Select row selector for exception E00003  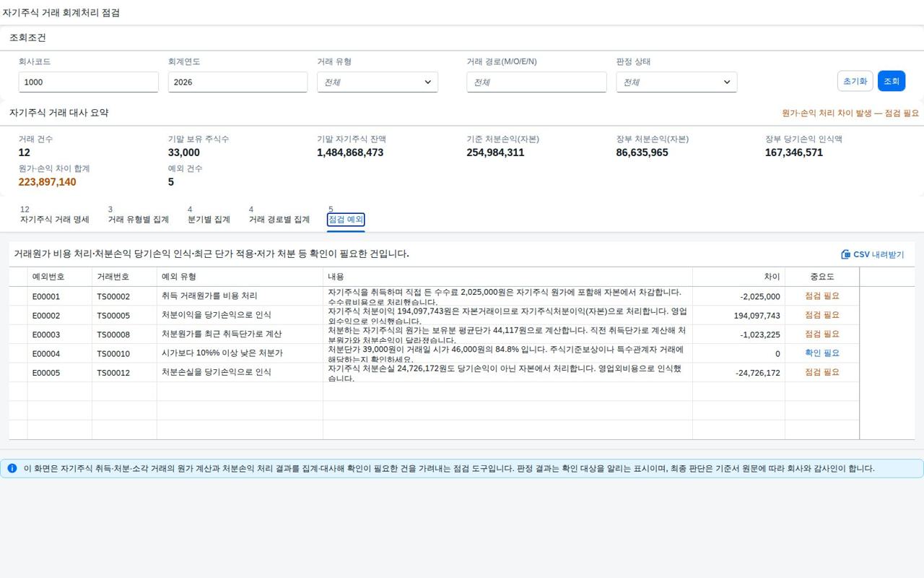(18, 335)
